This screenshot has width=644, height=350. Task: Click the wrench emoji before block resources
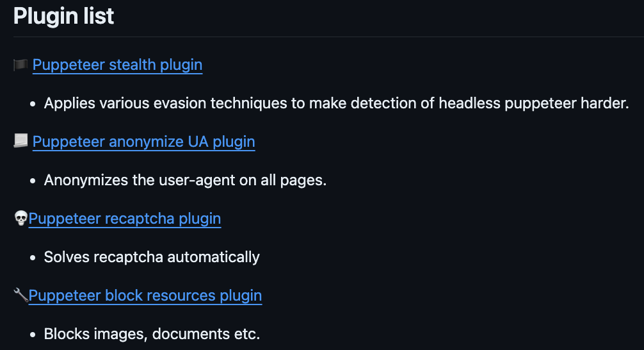click(x=21, y=295)
